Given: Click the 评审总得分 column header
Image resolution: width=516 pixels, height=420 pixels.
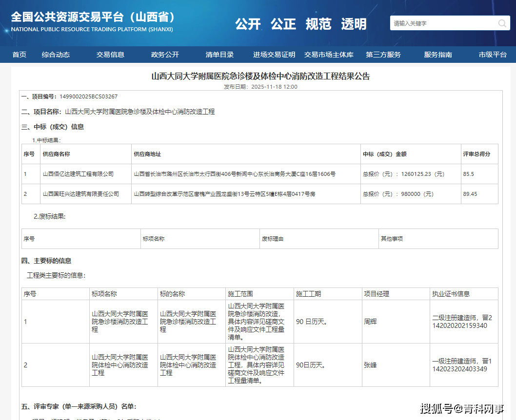Looking at the screenshot, I should coord(476,154).
